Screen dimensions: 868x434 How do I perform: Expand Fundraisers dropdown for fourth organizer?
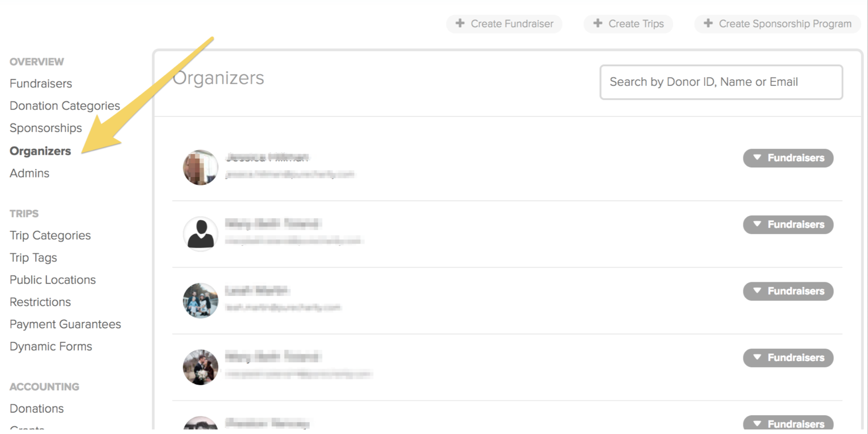[788, 358]
